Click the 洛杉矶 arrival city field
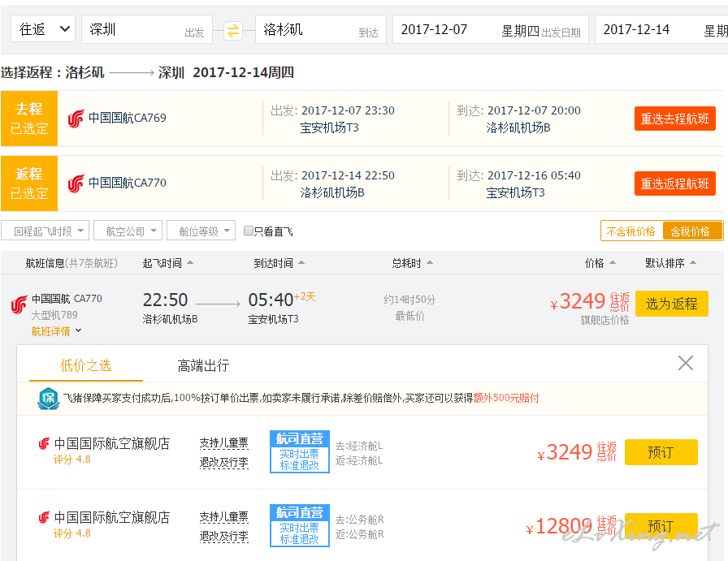 pyautogui.click(x=321, y=29)
